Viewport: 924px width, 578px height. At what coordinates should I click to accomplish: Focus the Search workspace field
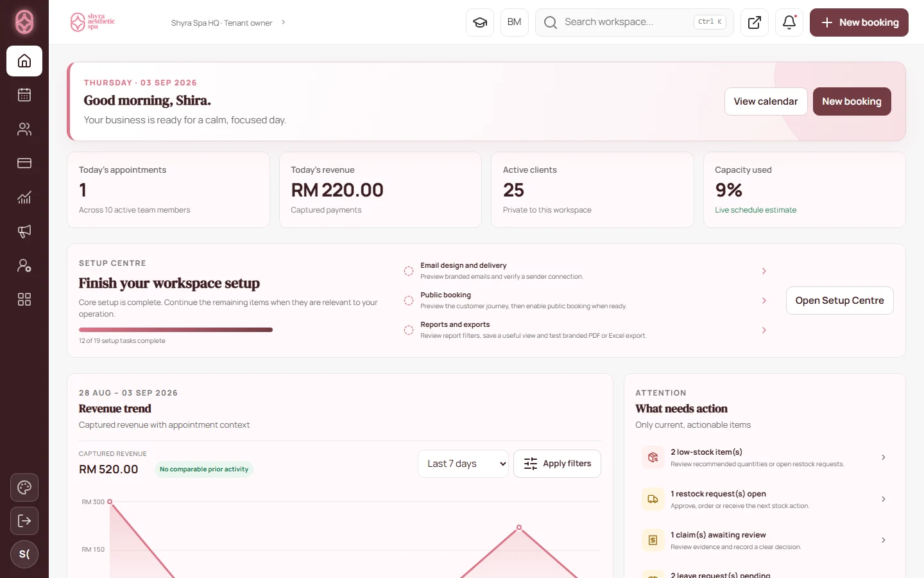point(635,22)
